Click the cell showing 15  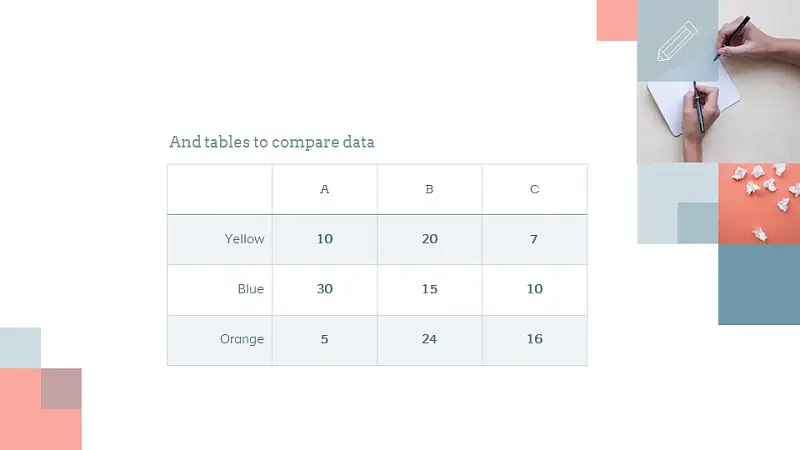(430, 289)
